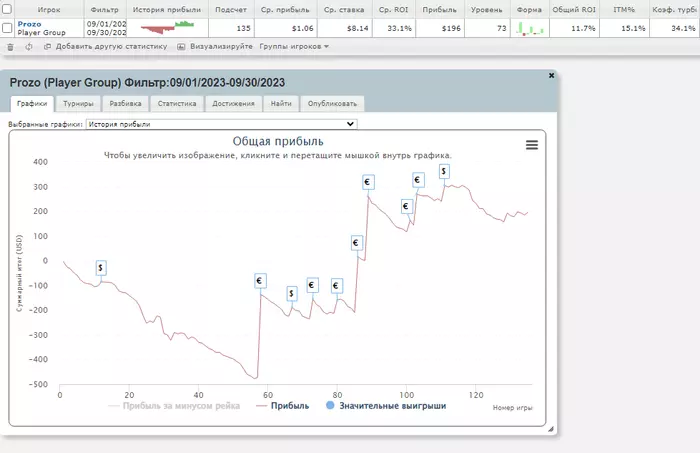The image size is (700, 453).
Task: Select the Найти tab
Action: 281,104
